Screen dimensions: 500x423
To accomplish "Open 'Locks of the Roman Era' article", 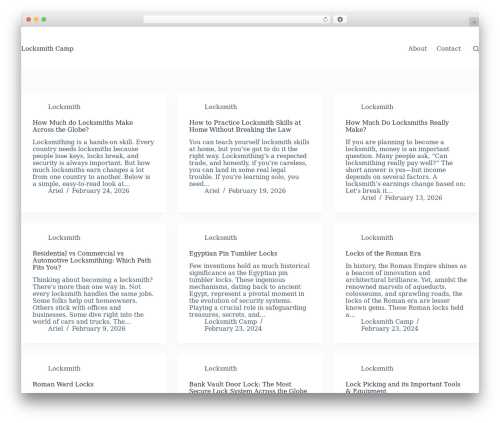I will (x=383, y=253).
